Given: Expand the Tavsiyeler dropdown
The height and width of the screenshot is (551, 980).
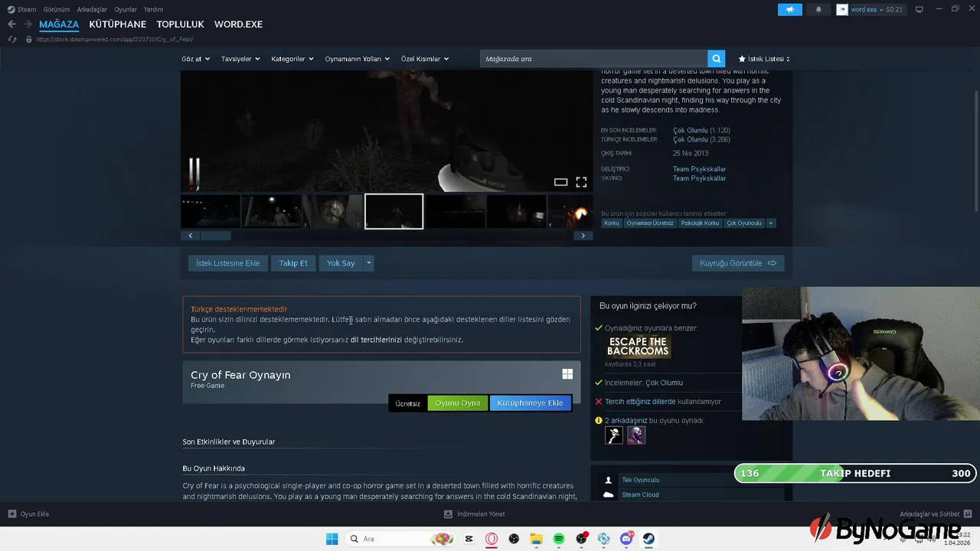Looking at the screenshot, I should tap(240, 59).
